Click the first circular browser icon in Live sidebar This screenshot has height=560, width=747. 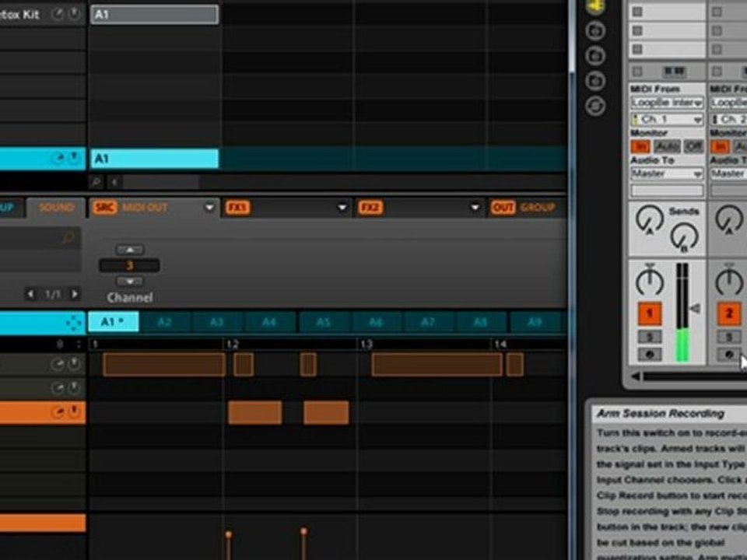pos(595,31)
